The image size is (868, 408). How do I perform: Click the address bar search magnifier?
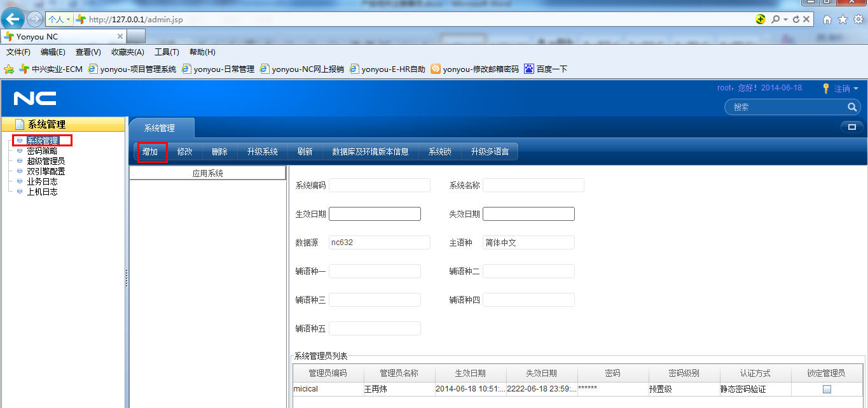(x=776, y=20)
